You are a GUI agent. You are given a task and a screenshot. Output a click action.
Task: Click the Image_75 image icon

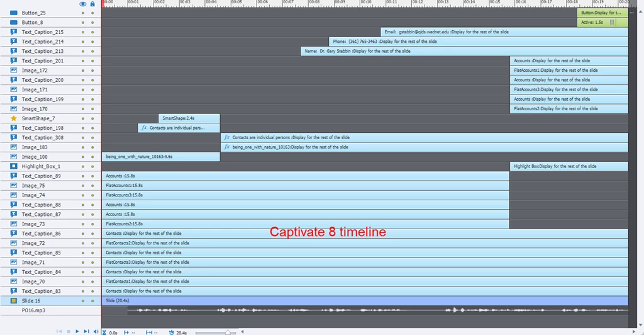14,185
